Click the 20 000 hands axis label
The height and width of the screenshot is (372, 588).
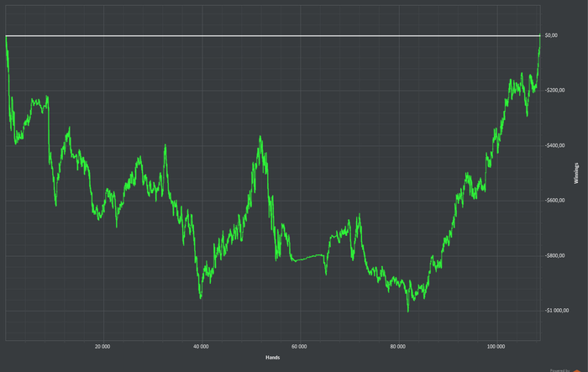pyautogui.click(x=102, y=347)
